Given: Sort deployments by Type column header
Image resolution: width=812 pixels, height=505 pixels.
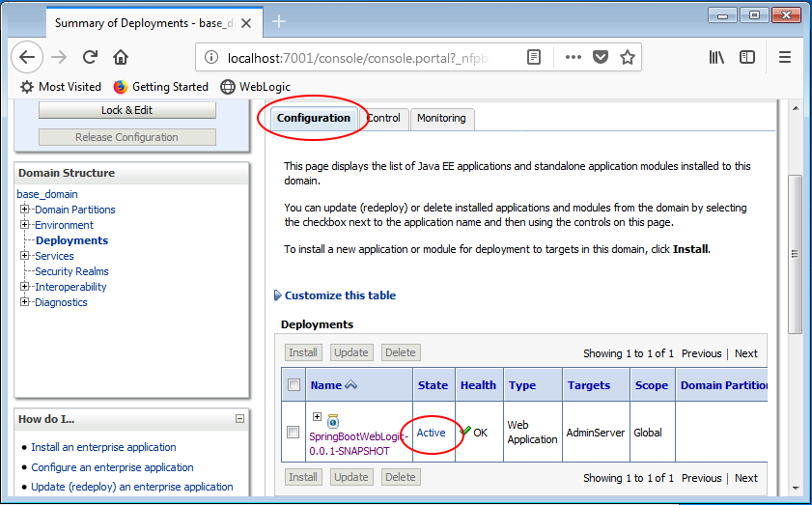Looking at the screenshot, I should tap(522, 385).
